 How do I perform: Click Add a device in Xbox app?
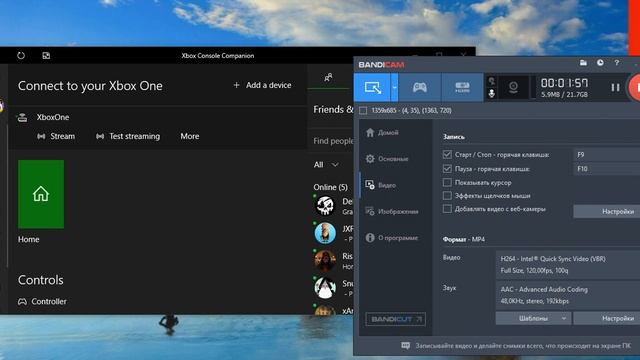262,85
